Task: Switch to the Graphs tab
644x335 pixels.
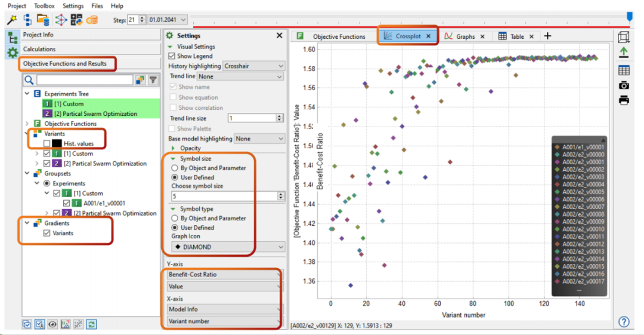Action: 465,36
